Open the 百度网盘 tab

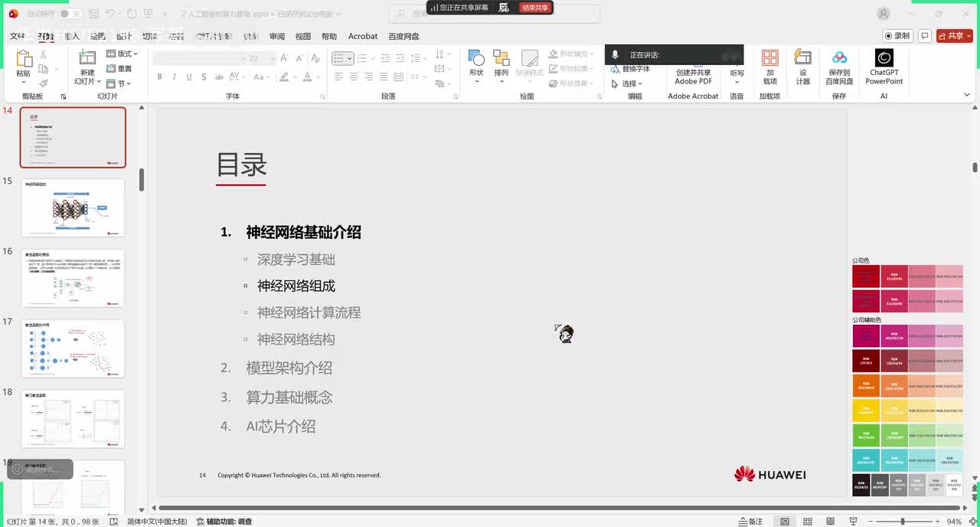(403, 36)
